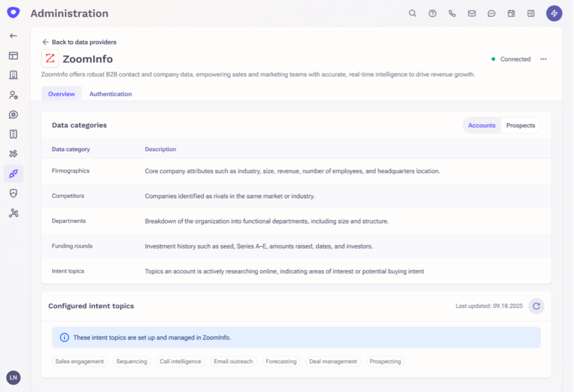The width and height of the screenshot is (574, 392).
Task: Open the user settings icon in sidebar
Action: [x=13, y=95]
